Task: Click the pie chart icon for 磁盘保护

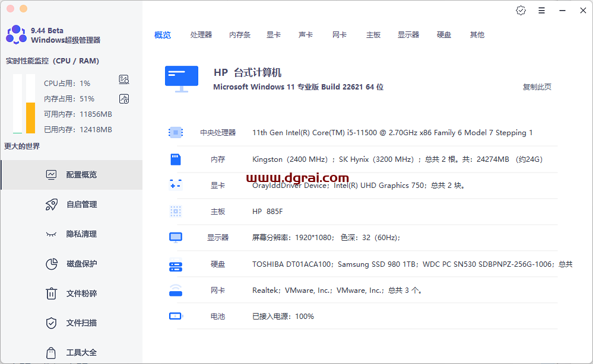Action: coord(52,264)
